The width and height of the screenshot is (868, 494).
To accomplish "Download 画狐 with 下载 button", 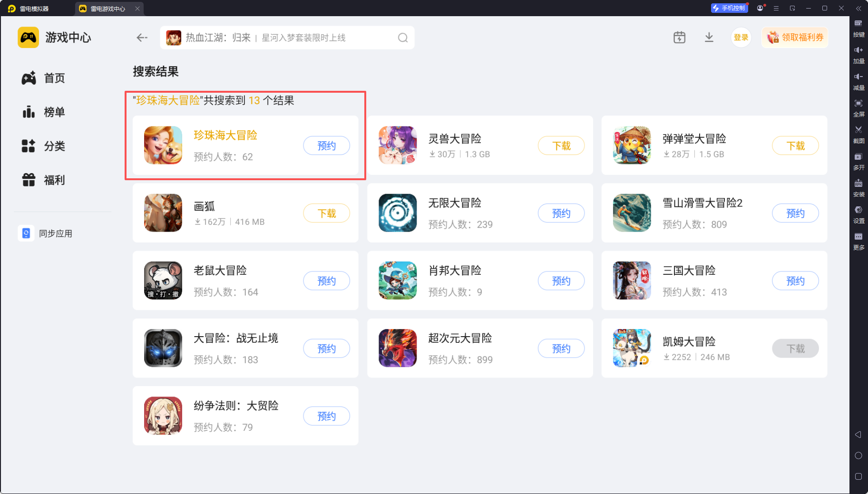I will pyautogui.click(x=327, y=213).
